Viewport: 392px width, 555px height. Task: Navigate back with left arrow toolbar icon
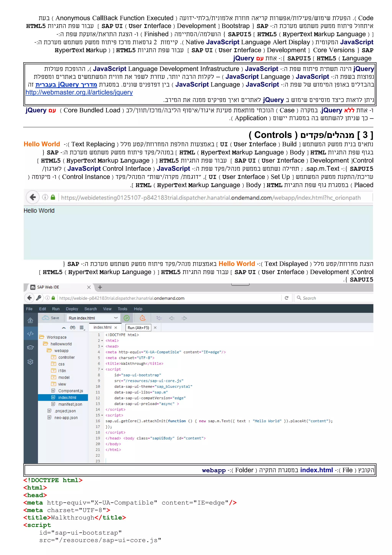[172, 318]
